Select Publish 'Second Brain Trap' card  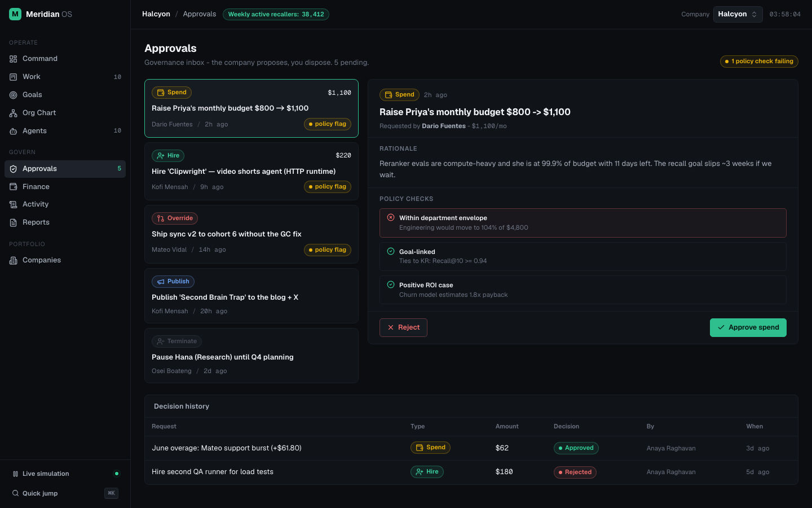coord(251,296)
